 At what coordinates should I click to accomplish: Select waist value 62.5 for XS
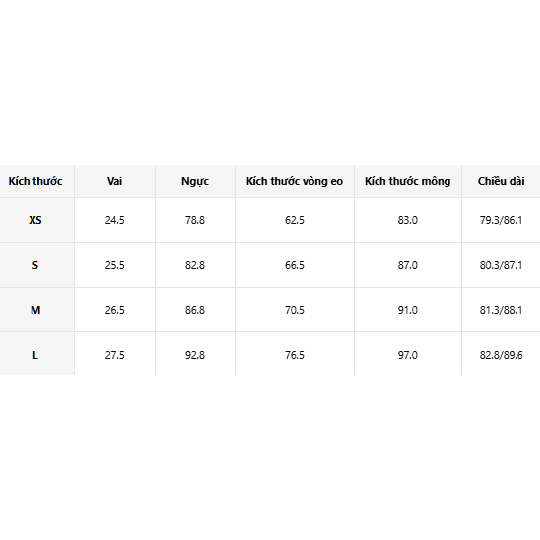295,220
